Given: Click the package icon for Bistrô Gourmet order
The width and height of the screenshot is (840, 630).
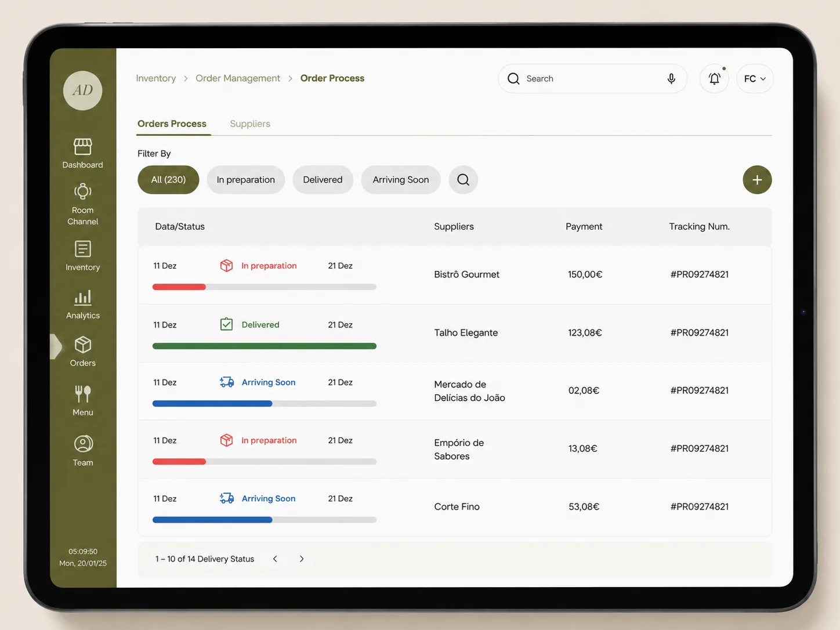Looking at the screenshot, I should coord(226,266).
